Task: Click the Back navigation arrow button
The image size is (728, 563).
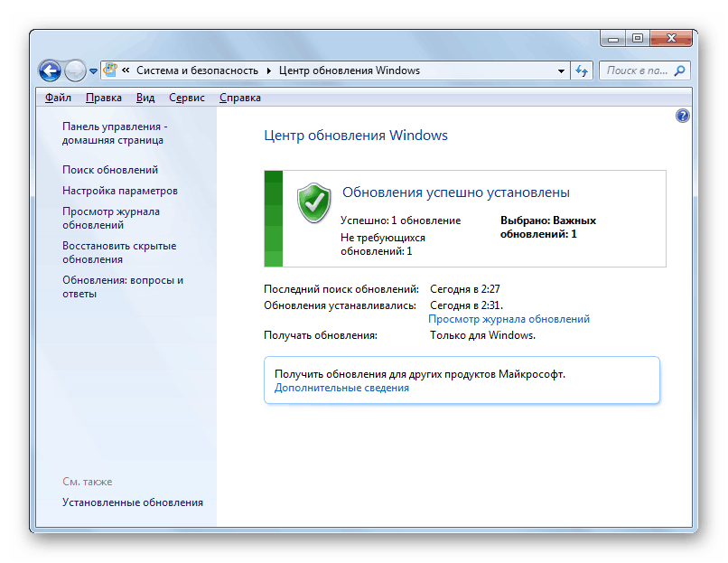Action: coord(51,70)
